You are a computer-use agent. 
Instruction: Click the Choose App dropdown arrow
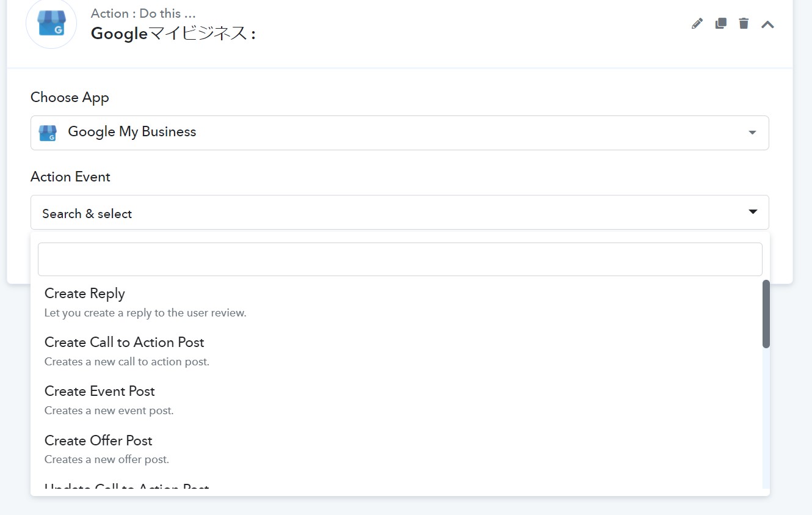point(752,133)
